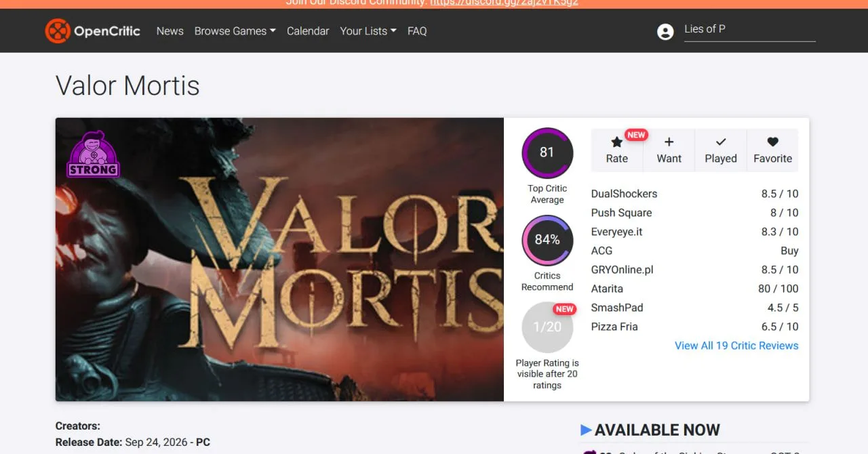
Task: Click the Available Now heading
Action: (657, 430)
